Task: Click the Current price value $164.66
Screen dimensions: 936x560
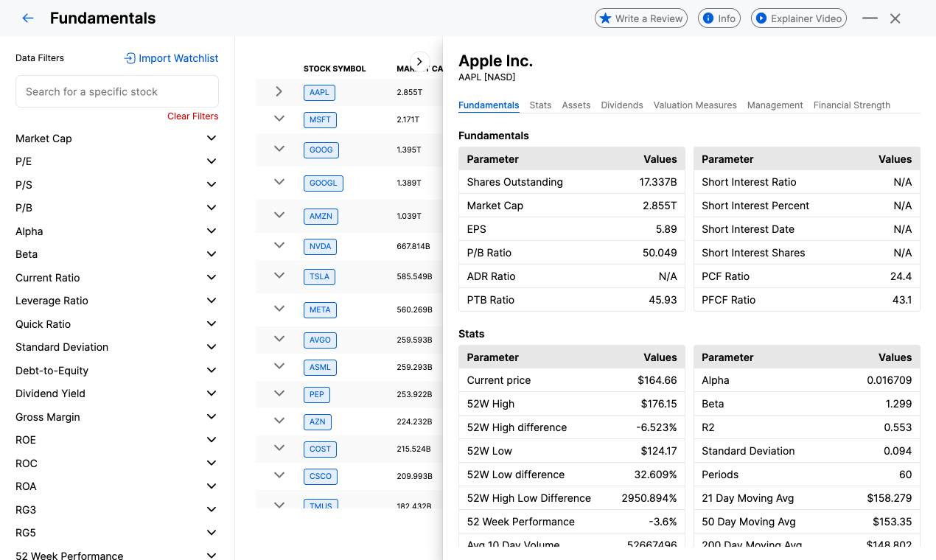Action: [x=657, y=380]
